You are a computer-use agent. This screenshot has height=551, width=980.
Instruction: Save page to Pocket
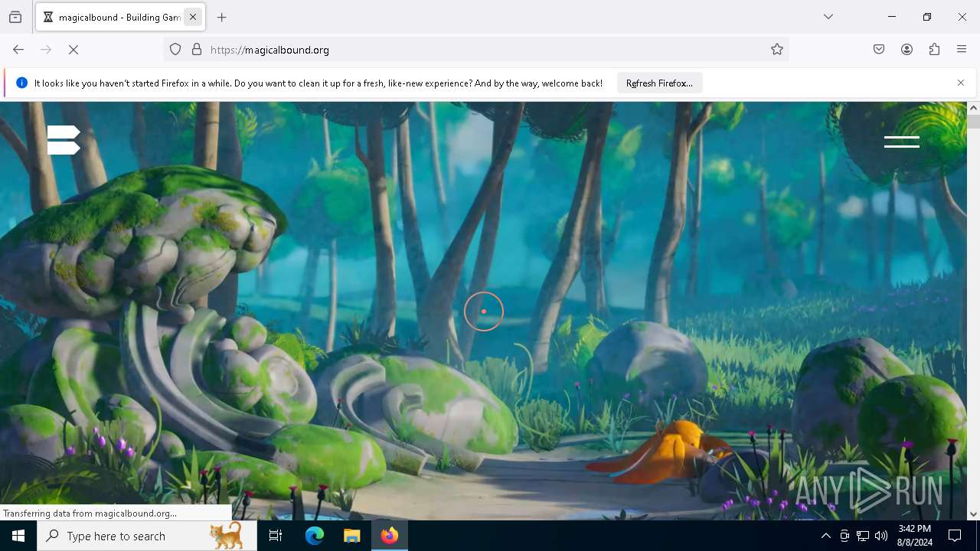tap(879, 50)
